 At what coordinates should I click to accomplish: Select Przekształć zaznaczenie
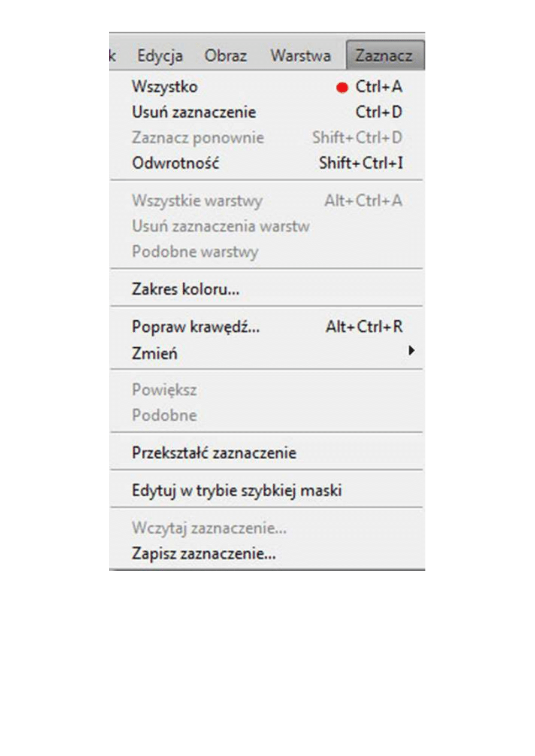click(x=214, y=453)
